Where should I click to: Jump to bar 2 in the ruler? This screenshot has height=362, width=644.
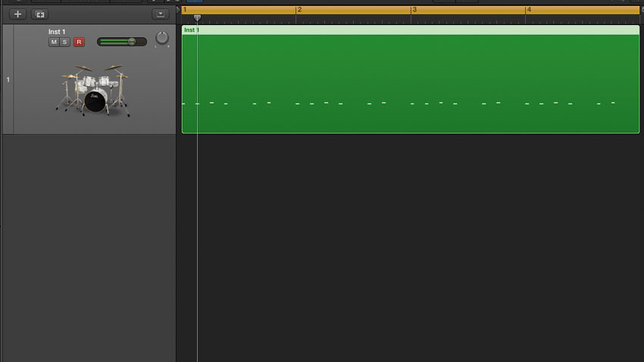tap(299, 9)
